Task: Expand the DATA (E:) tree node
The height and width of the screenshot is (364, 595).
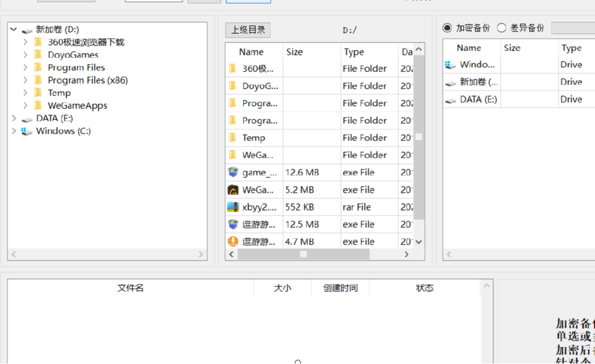Action: point(13,118)
